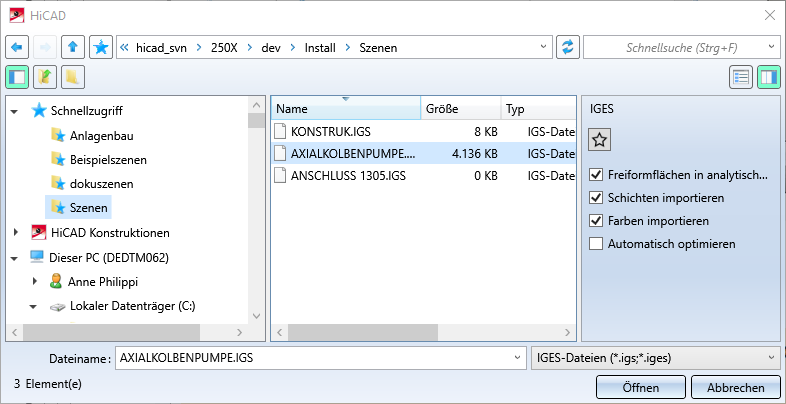Open favorites star button in toolbar
The width and height of the screenshot is (786, 404).
pyautogui.click(x=101, y=48)
